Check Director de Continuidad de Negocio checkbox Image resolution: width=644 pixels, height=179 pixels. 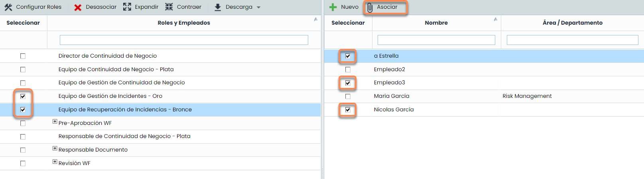point(23,56)
